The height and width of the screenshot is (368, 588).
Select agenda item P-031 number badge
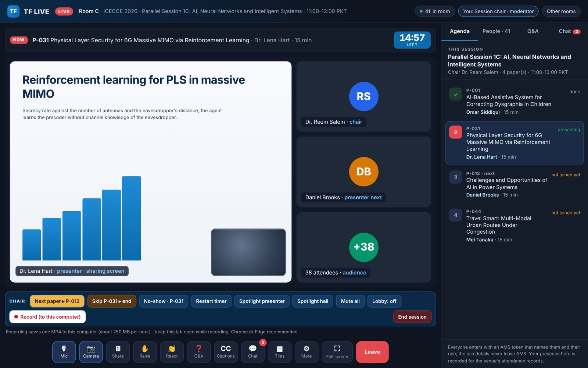tap(456, 132)
